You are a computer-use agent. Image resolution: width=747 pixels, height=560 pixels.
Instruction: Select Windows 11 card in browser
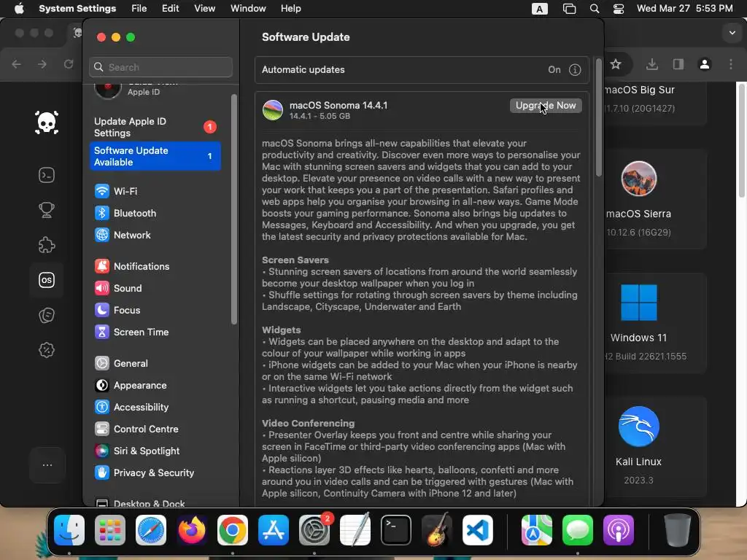point(656,322)
